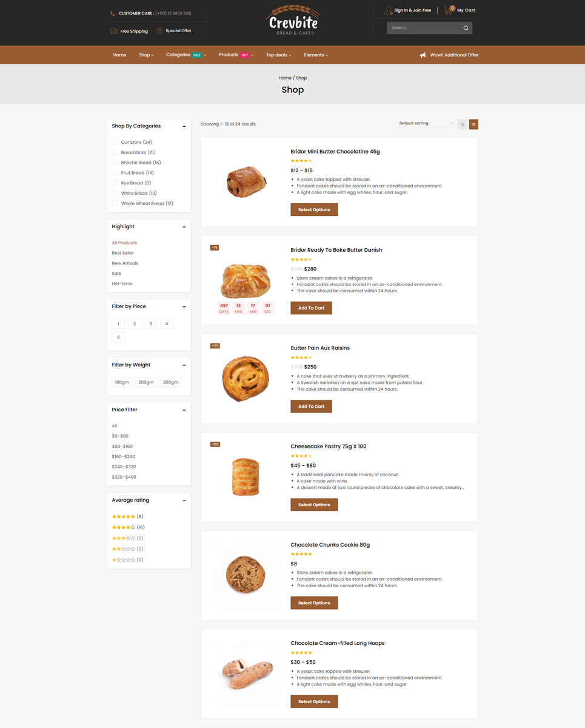Click the sign in user icon
Screen dimensions: 585x728
point(388,10)
